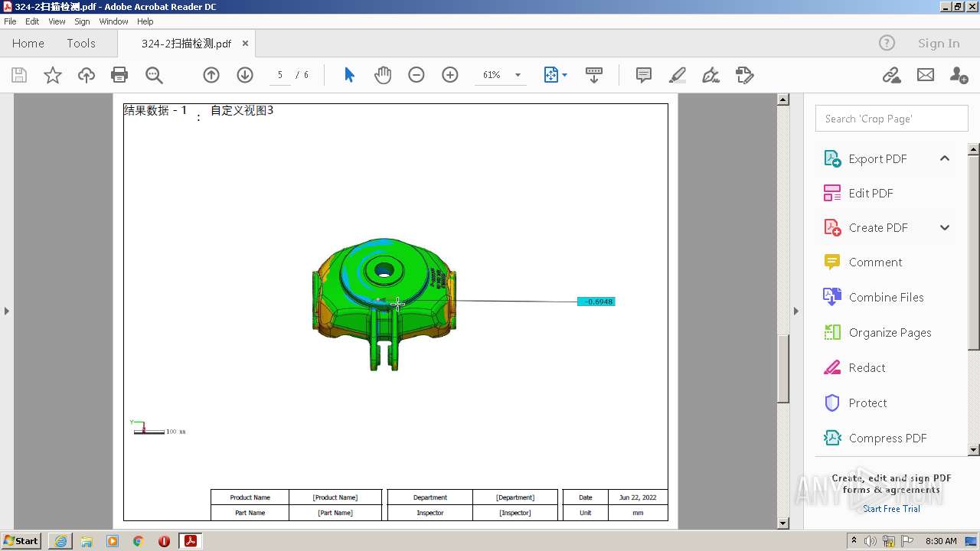The width and height of the screenshot is (980, 551).
Task: Open the Comment tool
Action: click(862, 262)
